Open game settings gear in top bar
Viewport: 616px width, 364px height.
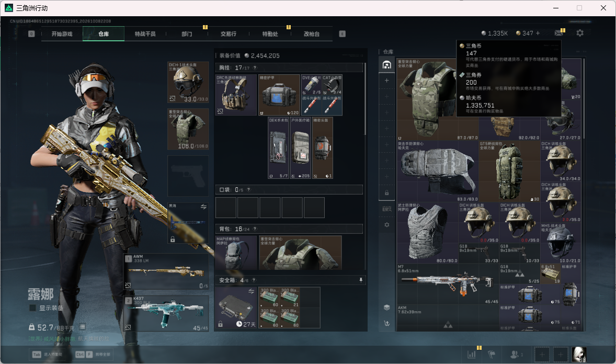(x=580, y=33)
